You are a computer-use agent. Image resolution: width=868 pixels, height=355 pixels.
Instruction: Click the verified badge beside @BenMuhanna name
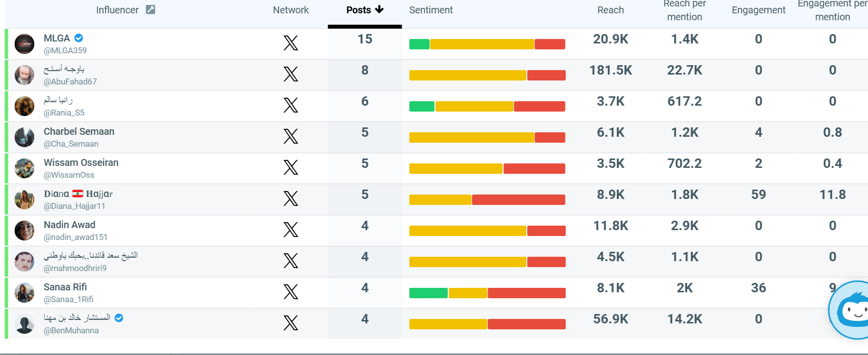(x=119, y=318)
